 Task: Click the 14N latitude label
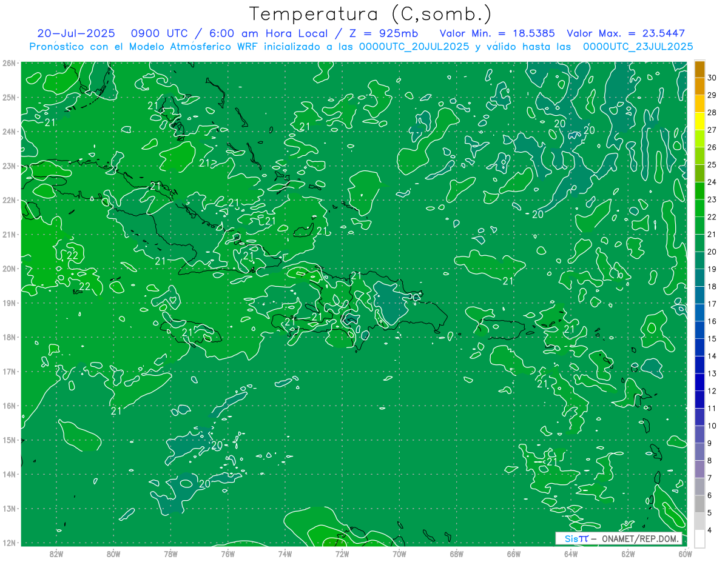click(x=8, y=474)
